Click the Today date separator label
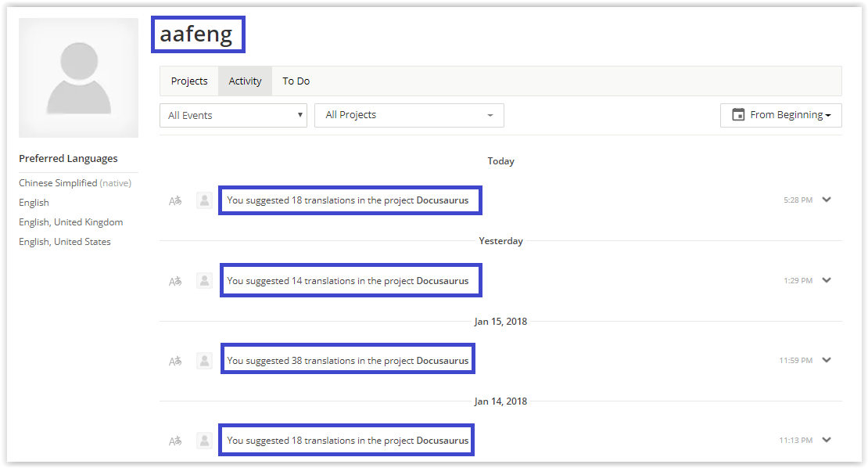This screenshot has width=868, height=468. [x=500, y=161]
